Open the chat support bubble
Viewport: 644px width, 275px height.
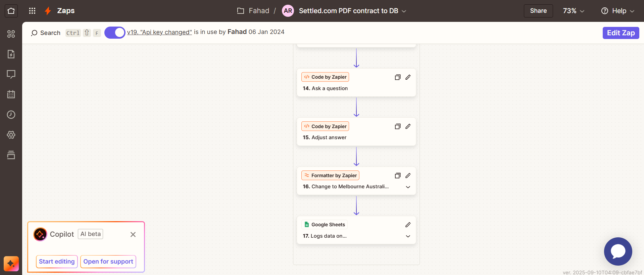(618, 251)
